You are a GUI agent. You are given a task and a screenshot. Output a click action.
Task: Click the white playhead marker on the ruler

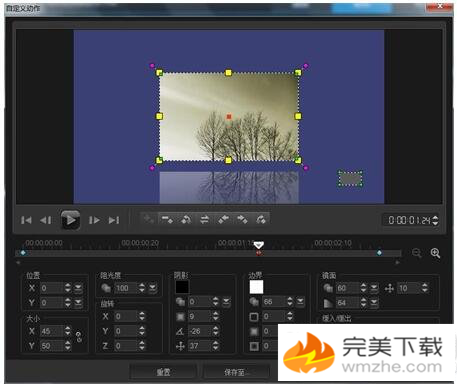[x=259, y=245]
